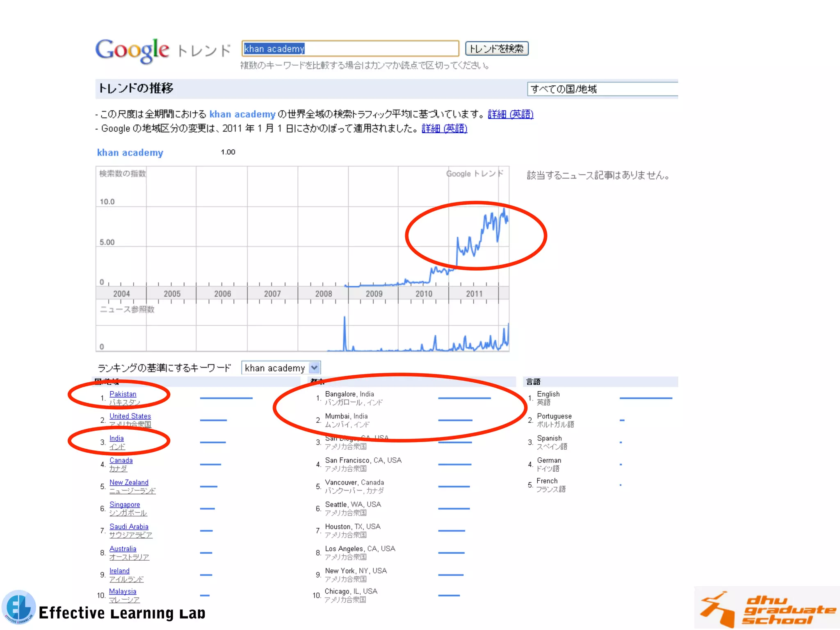Open the second 詳細 (英語) link

coord(444,129)
